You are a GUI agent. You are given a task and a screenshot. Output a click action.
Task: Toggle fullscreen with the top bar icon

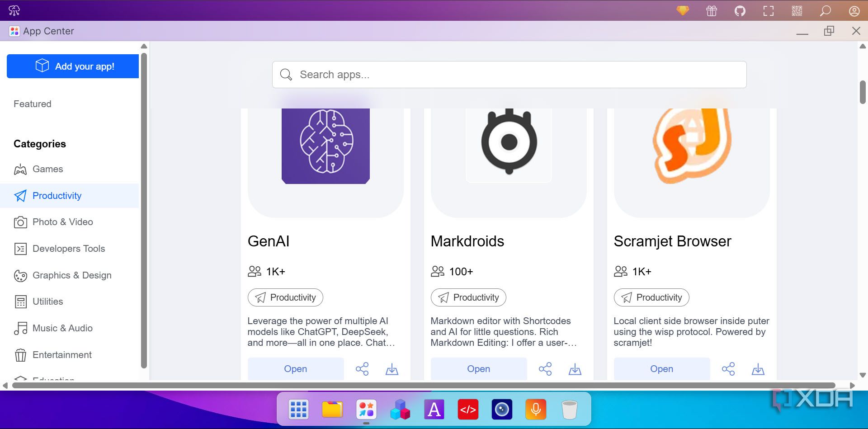769,11
